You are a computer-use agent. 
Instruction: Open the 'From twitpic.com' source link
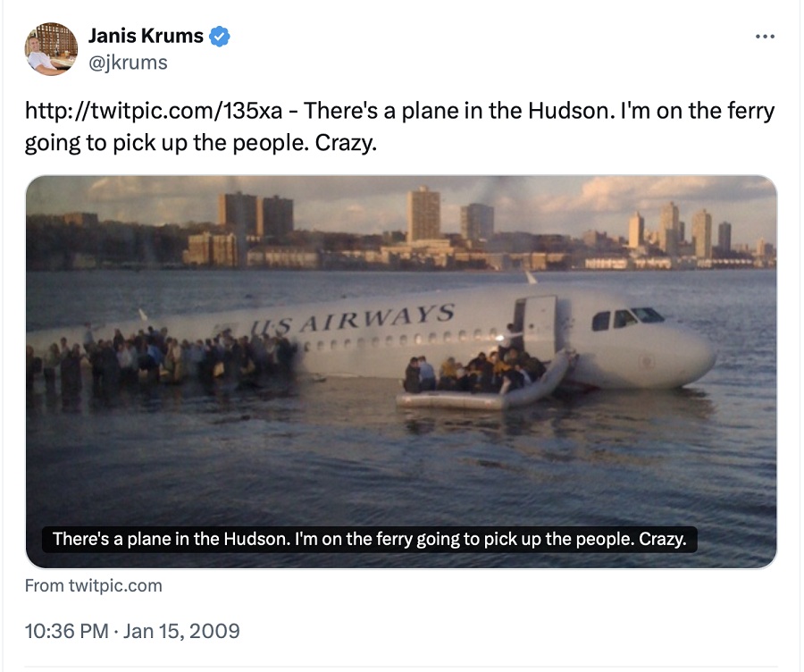[x=94, y=586]
